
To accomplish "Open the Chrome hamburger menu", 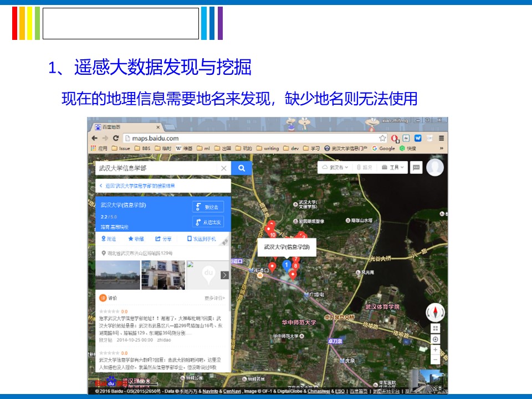I will pos(441,138).
